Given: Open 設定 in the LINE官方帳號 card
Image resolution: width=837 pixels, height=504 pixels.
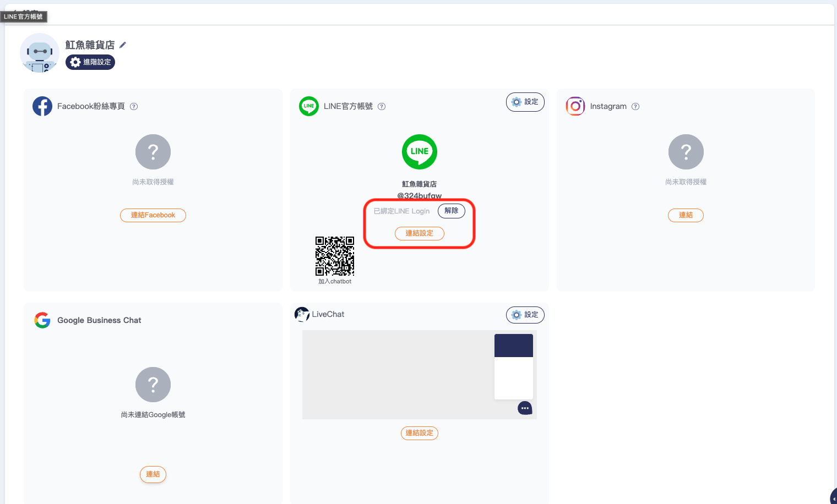Looking at the screenshot, I should coord(525,102).
